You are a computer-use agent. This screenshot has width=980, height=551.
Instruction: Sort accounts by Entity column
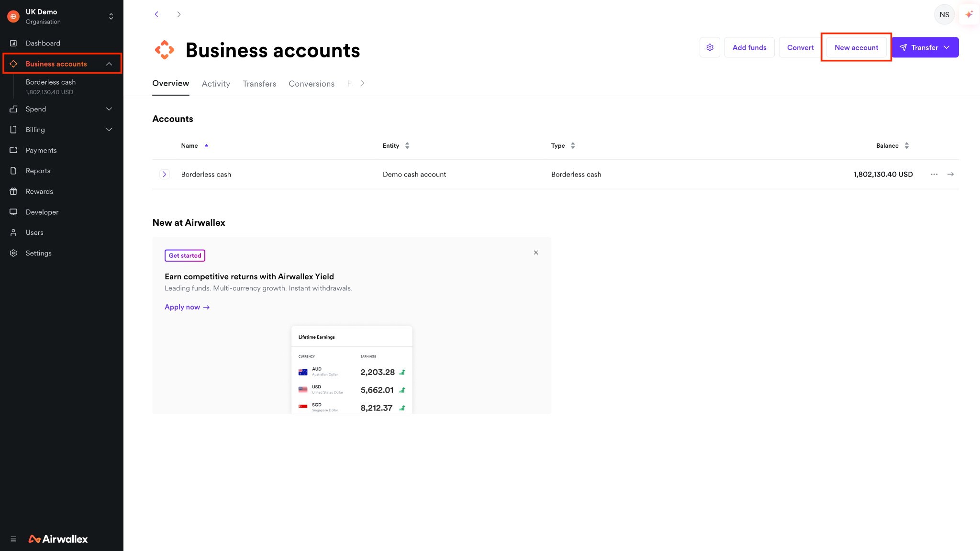[x=396, y=146]
